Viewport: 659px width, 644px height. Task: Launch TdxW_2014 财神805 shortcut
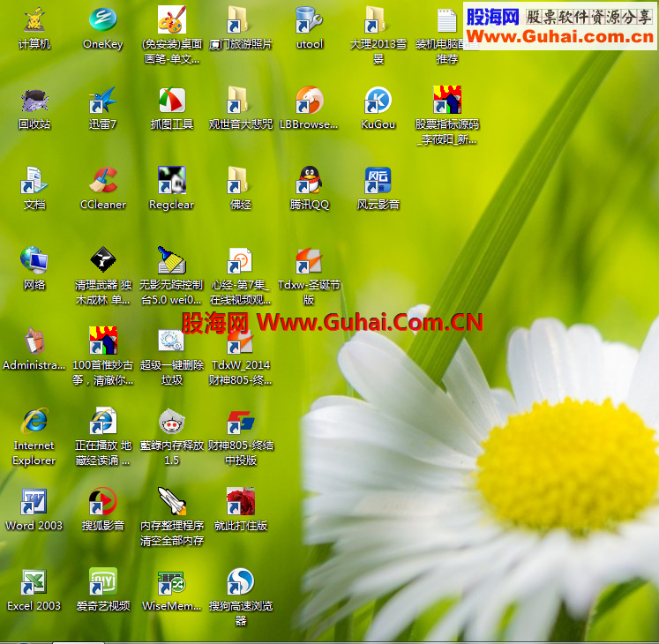[x=241, y=341]
